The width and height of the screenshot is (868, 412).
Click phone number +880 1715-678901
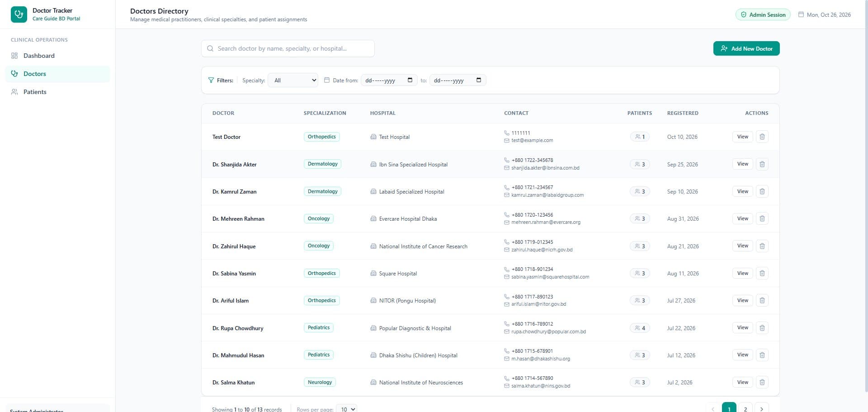click(532, 351)
